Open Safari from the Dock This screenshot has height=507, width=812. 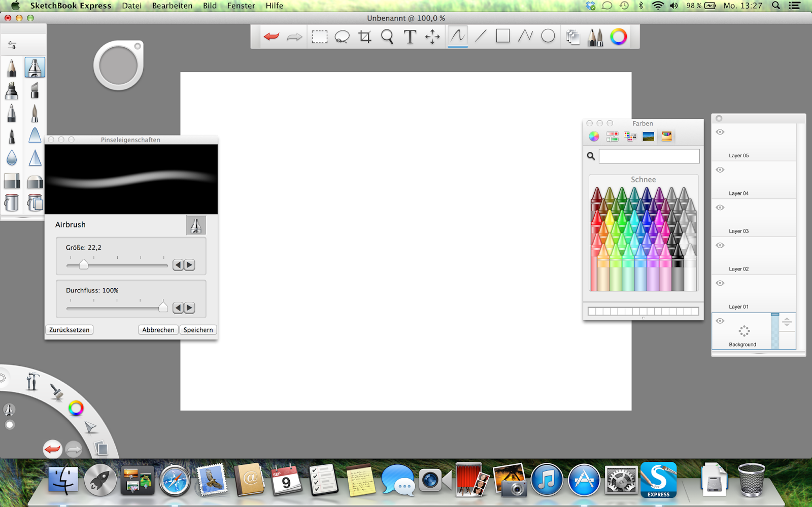[x=175, y=480]
